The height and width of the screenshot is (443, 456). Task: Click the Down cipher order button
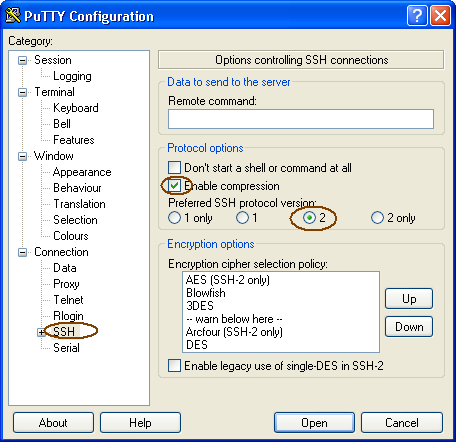pos(409,327)
